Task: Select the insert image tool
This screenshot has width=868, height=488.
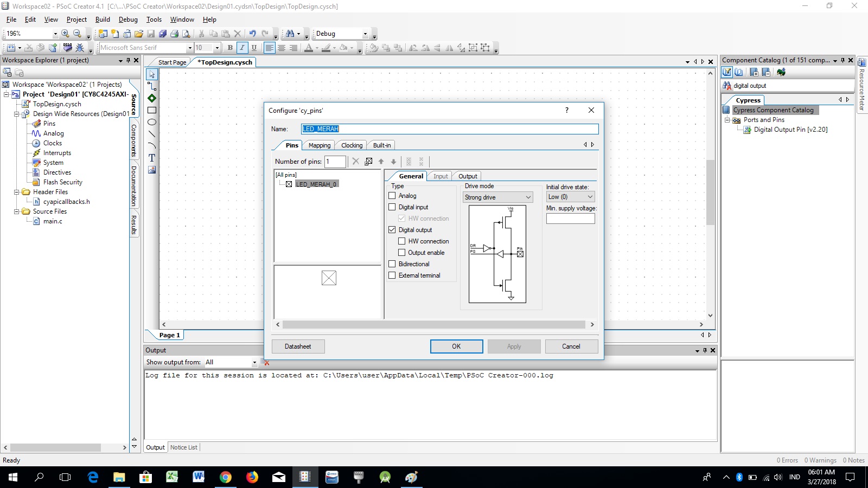Action: pyautogui.click(x=152, y=170)
